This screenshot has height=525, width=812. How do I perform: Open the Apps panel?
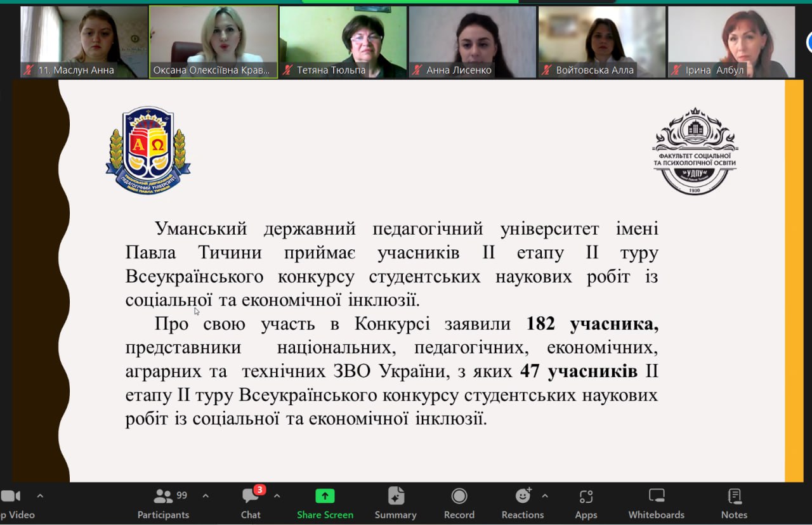(x=586, y=503)
